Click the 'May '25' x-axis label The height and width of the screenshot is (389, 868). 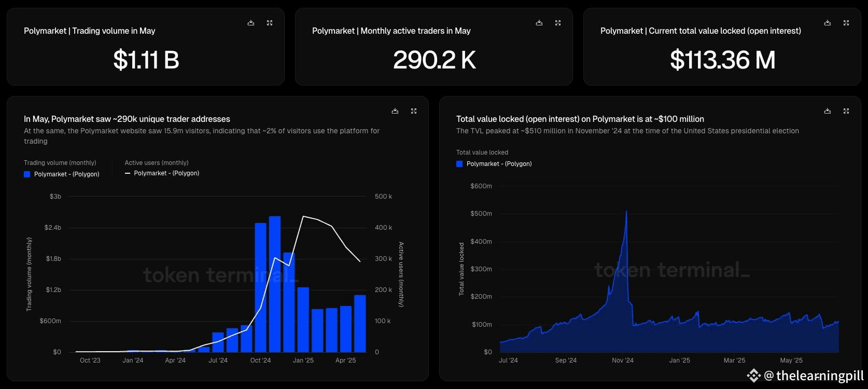(x=791, y=360)
